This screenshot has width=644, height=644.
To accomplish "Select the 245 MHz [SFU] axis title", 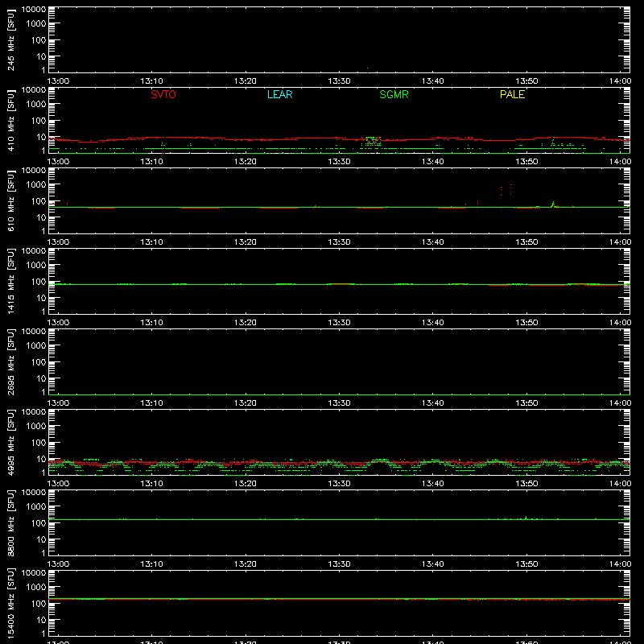I will (x=11, y=39).
